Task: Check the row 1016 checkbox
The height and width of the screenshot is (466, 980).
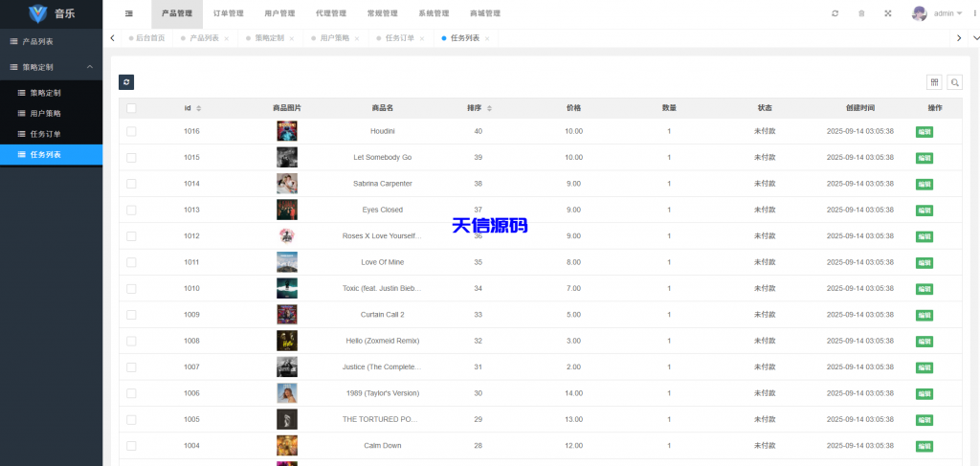Action: (x=131, y=131)
